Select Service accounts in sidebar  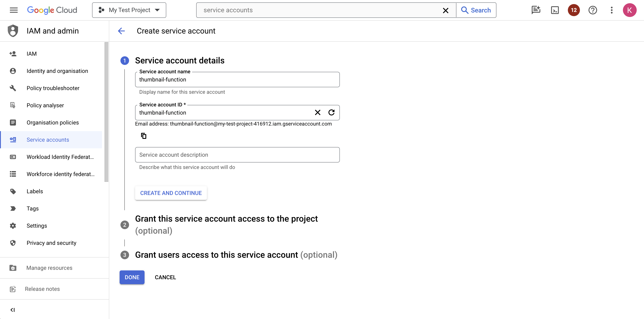coord(48,140)
